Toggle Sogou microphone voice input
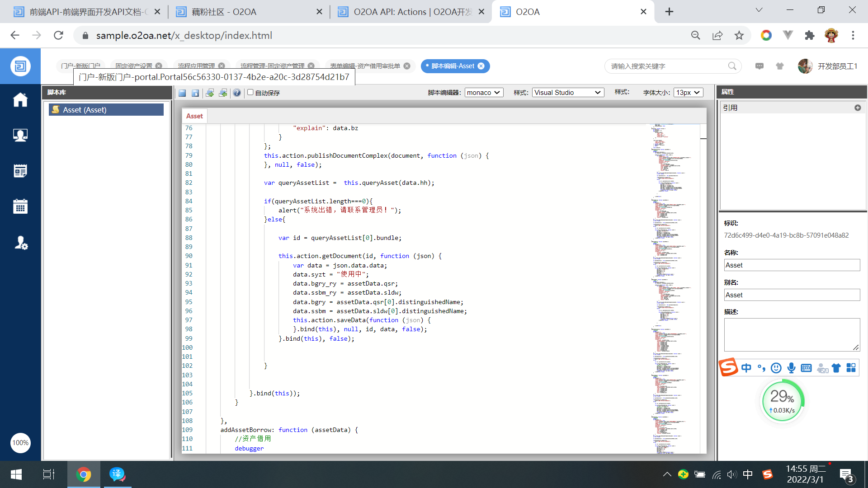 click(791, 368)
